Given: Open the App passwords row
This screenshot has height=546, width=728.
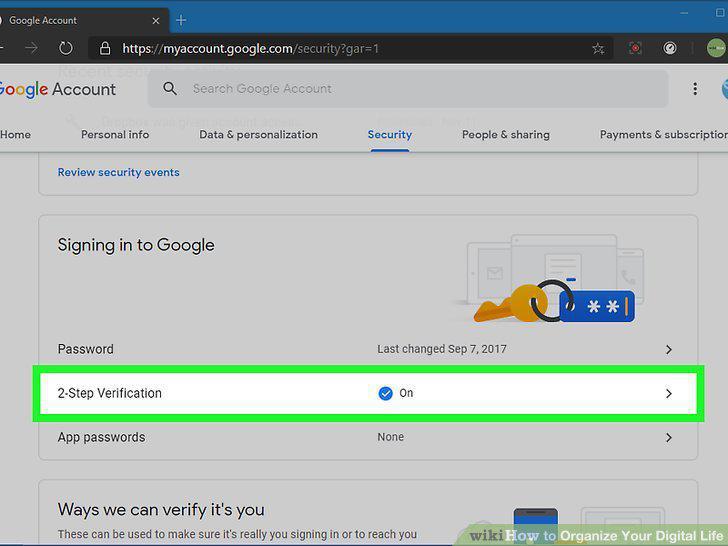Looking at the screenshot, I should click(368, 437).
